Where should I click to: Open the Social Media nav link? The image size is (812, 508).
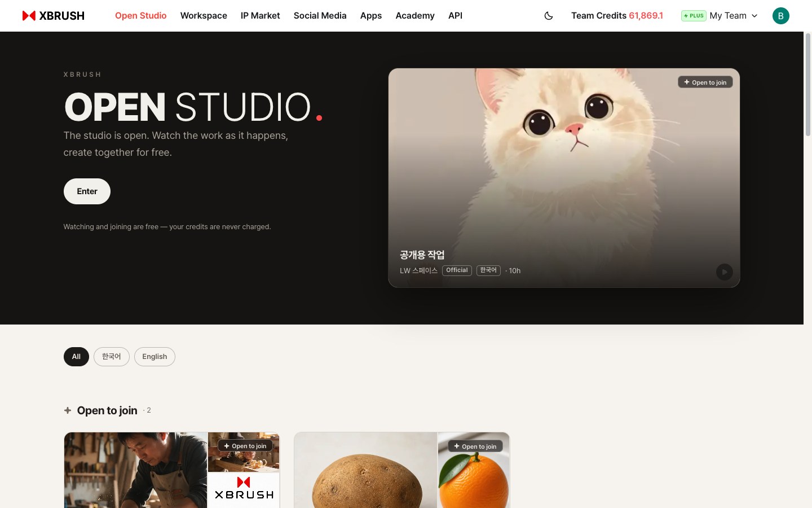pyautogui.click(x=320, y=16)
